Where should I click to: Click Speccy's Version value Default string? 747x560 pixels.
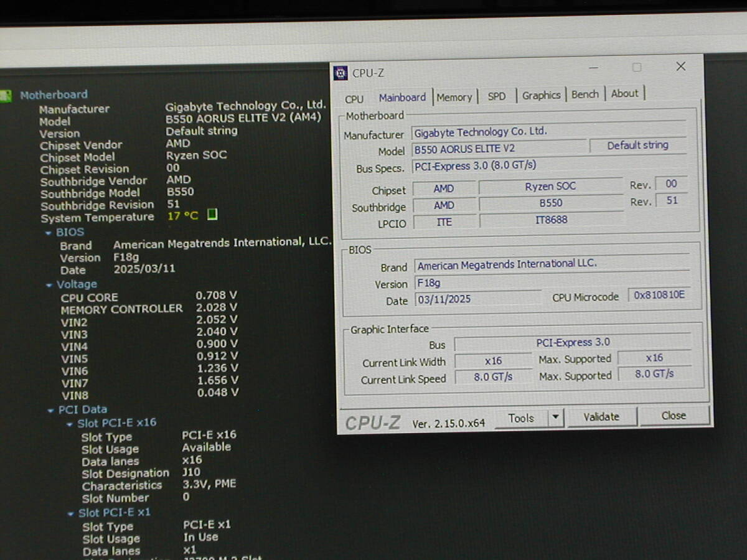(x=201, y=131)
